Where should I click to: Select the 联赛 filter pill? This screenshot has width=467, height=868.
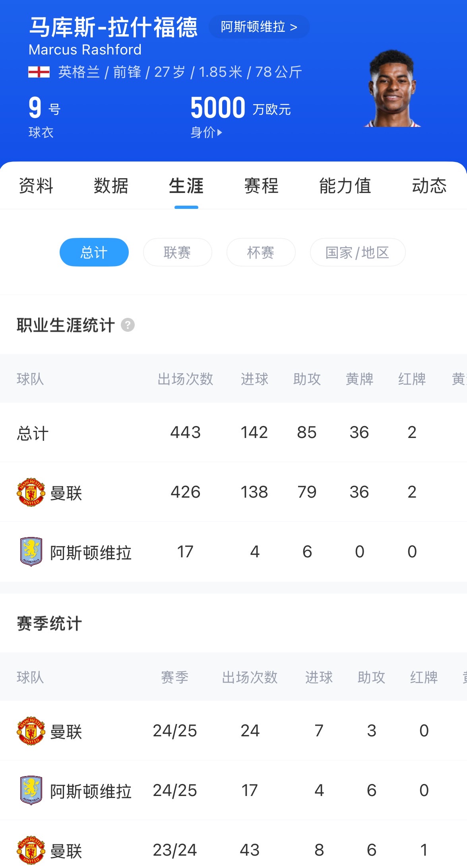click(x=177, y=252)
